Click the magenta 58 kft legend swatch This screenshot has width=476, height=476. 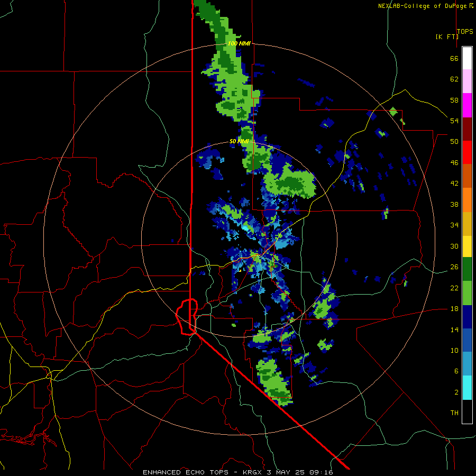point(467,105)
